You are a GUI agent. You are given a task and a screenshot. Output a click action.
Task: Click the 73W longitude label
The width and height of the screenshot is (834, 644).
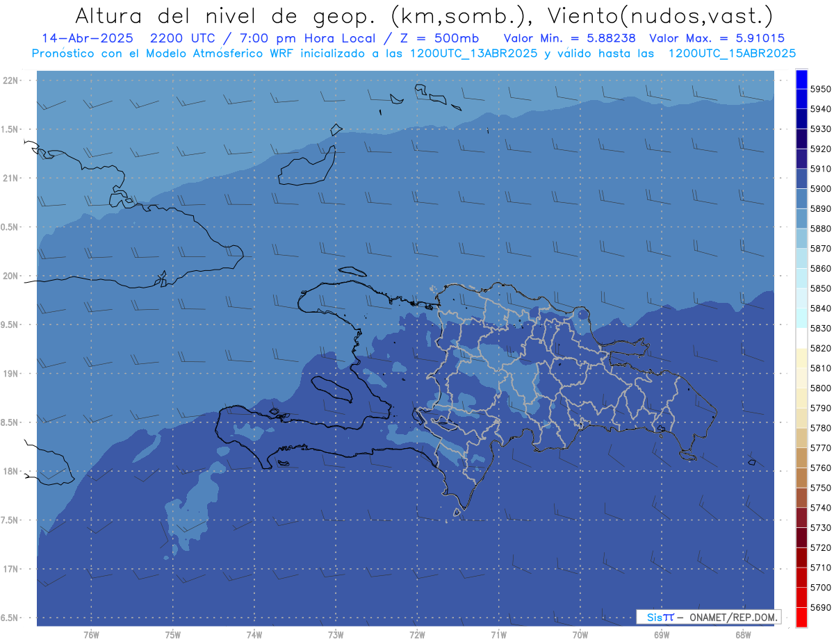[x=336, y=635]
